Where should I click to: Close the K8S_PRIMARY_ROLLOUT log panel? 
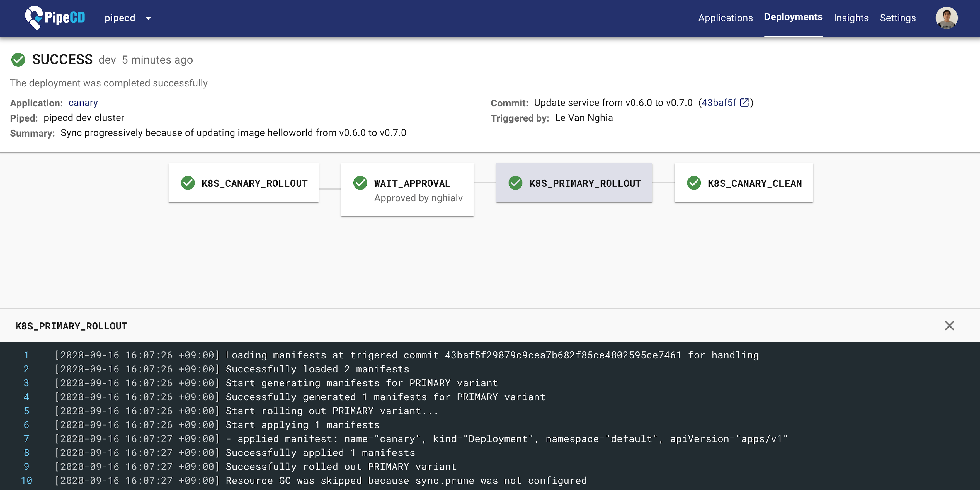949,326
